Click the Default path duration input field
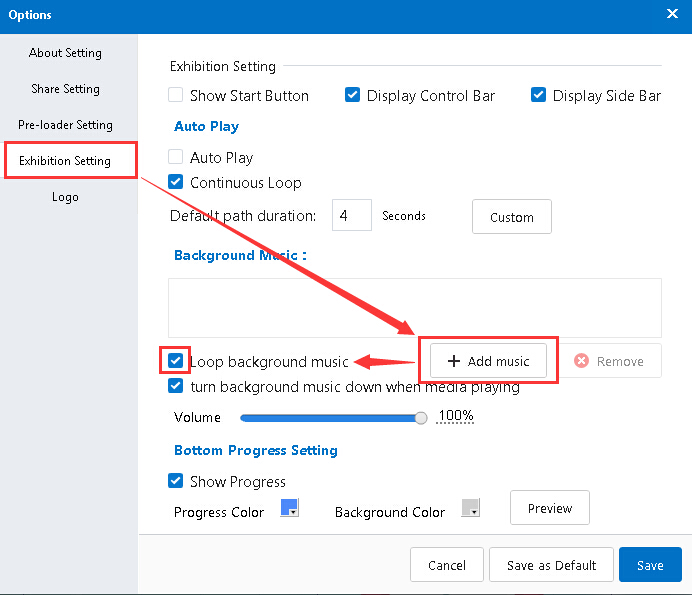Screen dimensions: 692x595 click(352, 215)
